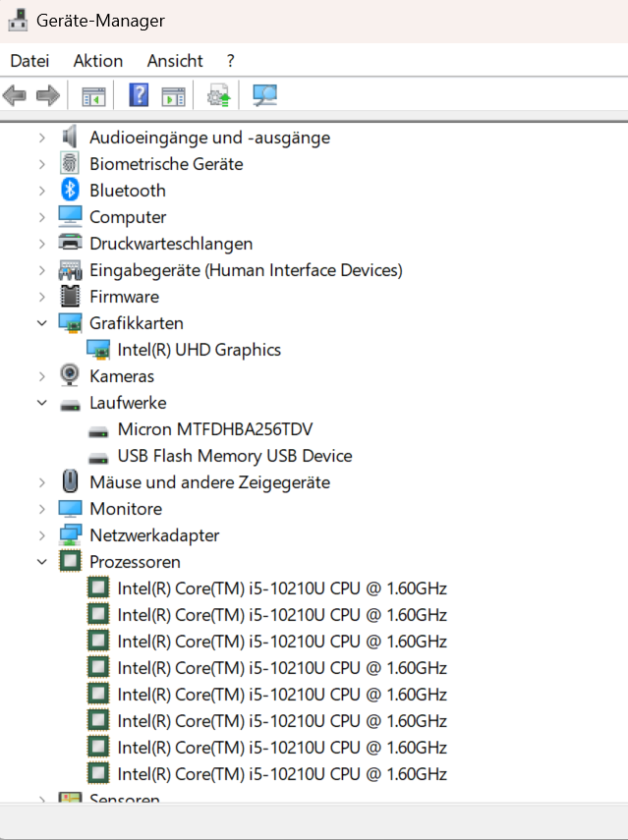Expand the Monitore node
The height and width of the screenshot is (840, 628).
click(x=42, y=509)
